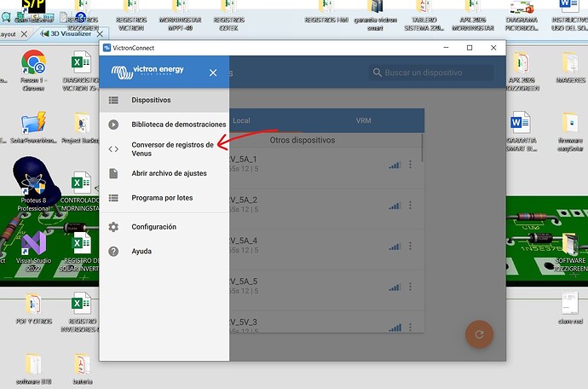
Task: Open the Chrome desktop shortcut
Action: point(33,70)
